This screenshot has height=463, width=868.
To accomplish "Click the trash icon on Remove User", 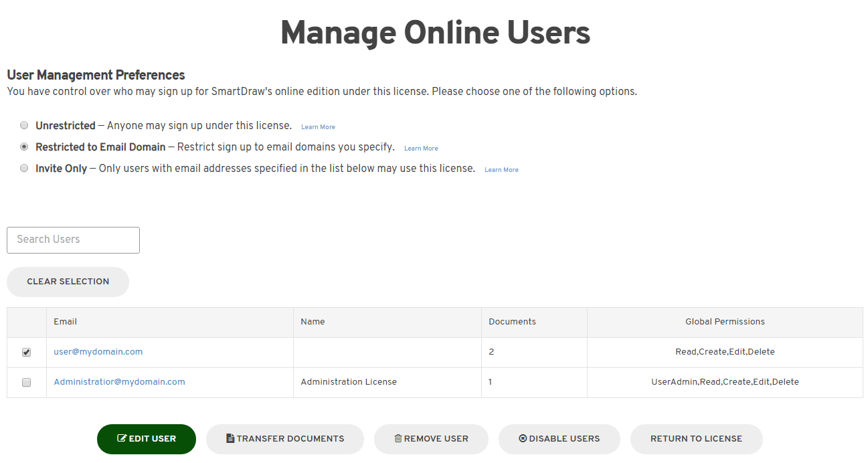I will click(x=398, y=439).
